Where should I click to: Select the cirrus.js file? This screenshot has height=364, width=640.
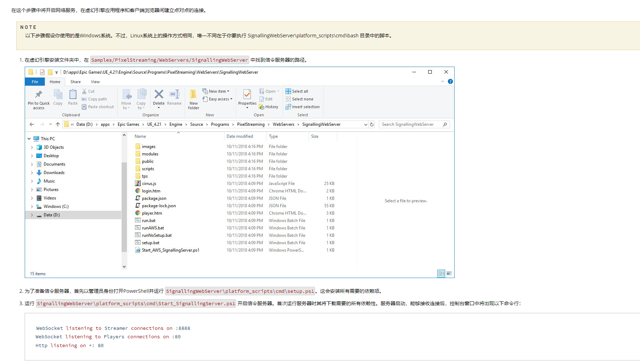[149, 184]
